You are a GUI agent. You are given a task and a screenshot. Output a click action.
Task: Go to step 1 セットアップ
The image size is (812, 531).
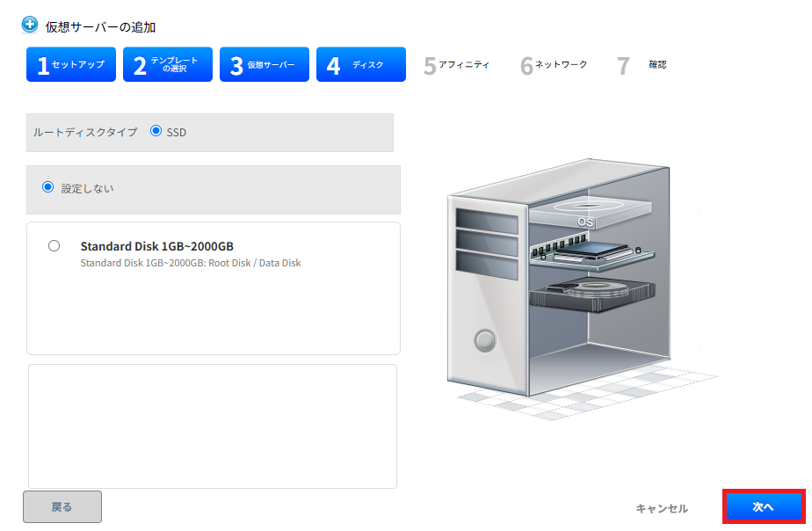tap(71, 64)
